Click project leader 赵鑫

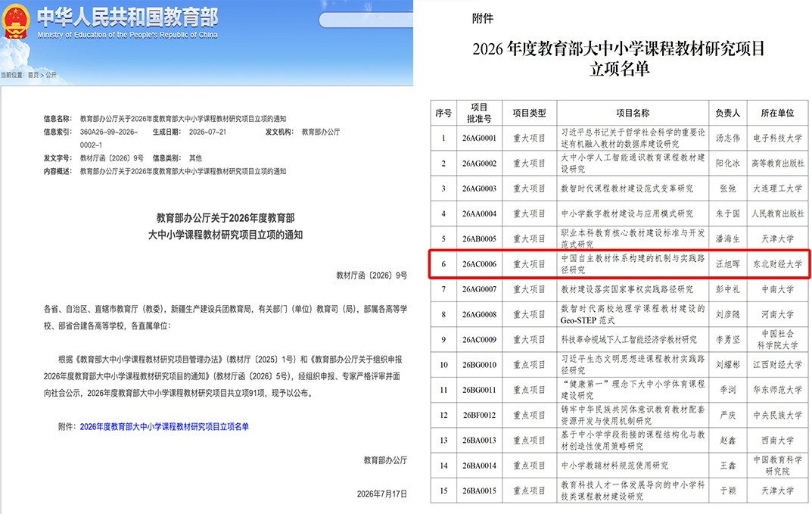click(727, 441)
